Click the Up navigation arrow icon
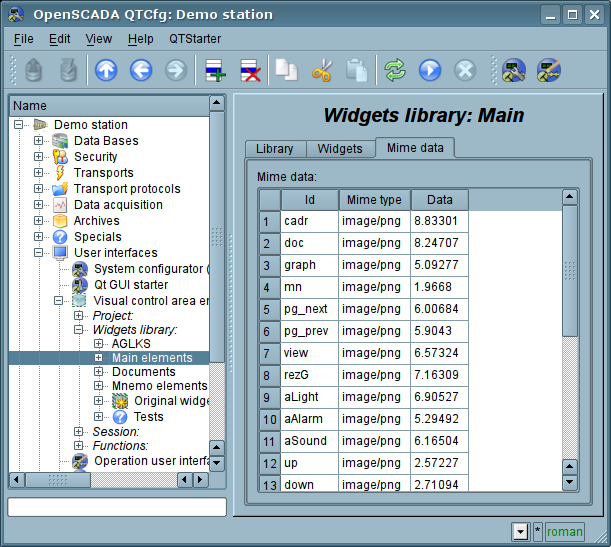The width and height of the screenshot is (611, 547). tap(106, 70)
